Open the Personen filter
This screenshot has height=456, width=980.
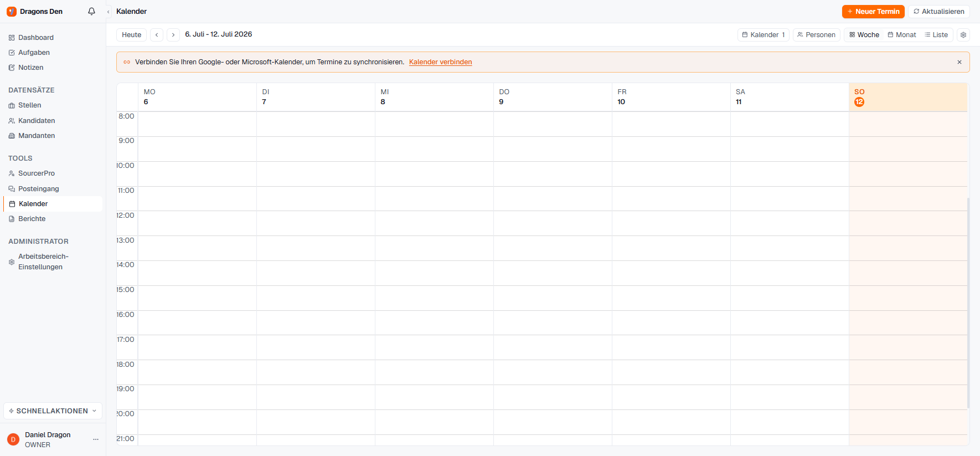(817, 35)
